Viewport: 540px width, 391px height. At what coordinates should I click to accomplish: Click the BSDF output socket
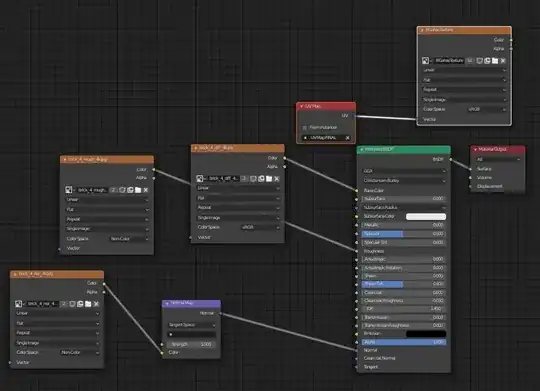(x=450, y=160)
